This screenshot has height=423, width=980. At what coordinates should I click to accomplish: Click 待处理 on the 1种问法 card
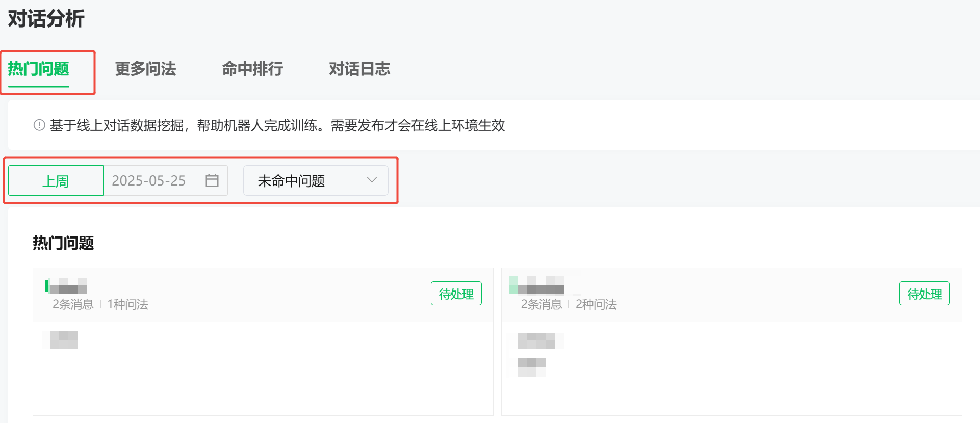pyautogui.click(x=456, y=294)
